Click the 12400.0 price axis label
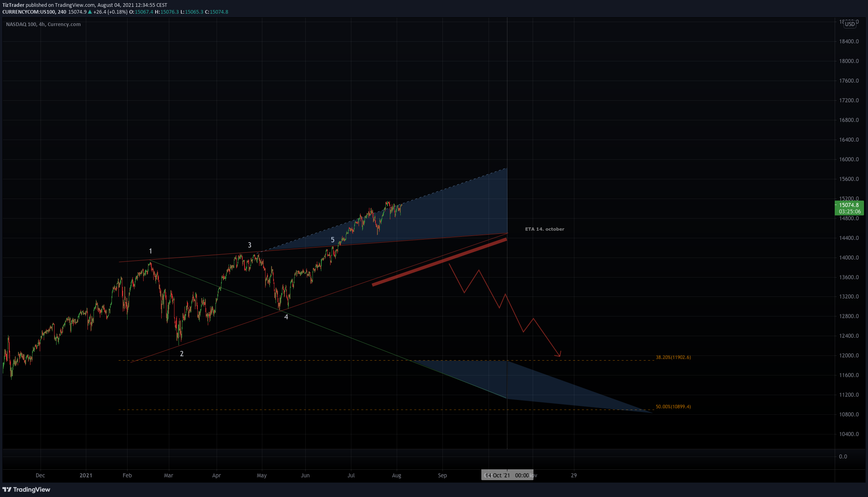 click(x=849, y=336)
